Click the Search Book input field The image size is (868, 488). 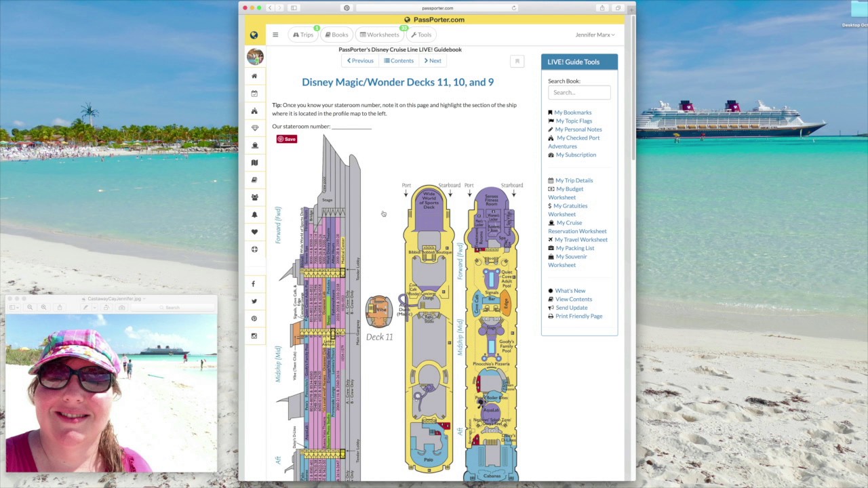tap(579, 93)
